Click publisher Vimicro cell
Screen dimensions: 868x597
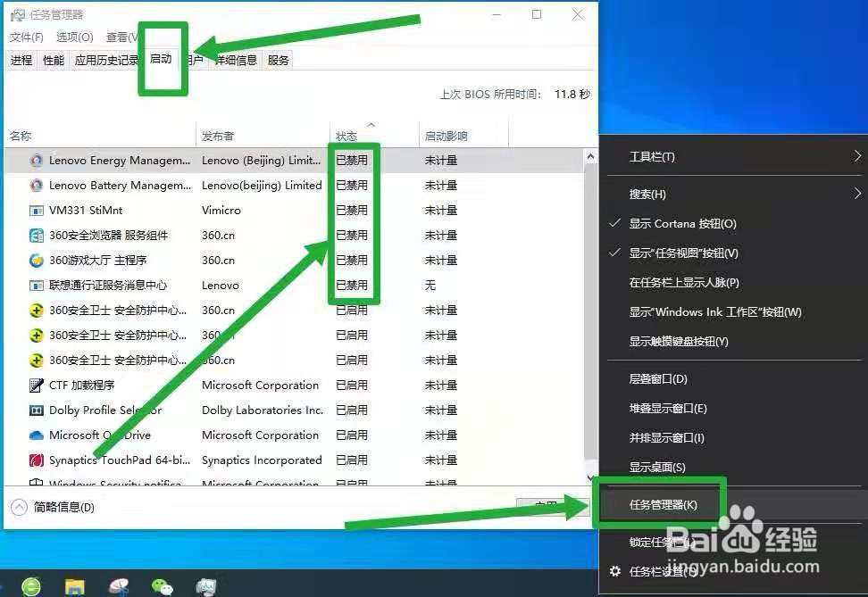tap(221, 211)
